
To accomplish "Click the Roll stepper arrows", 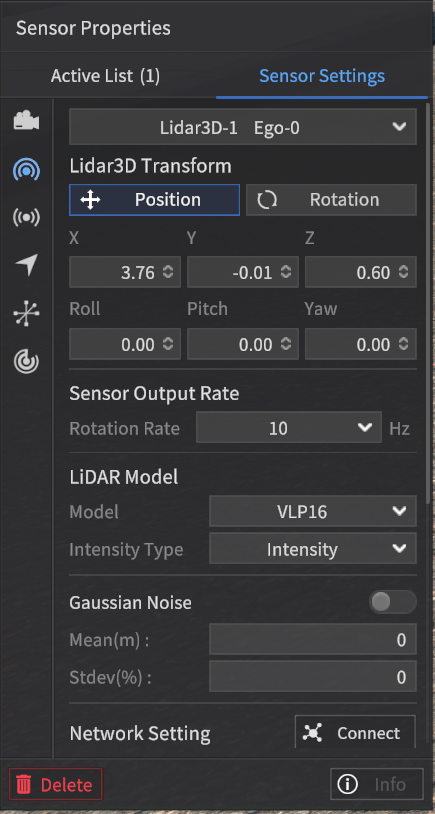I will pyautogui.click(x=168, y=344).
